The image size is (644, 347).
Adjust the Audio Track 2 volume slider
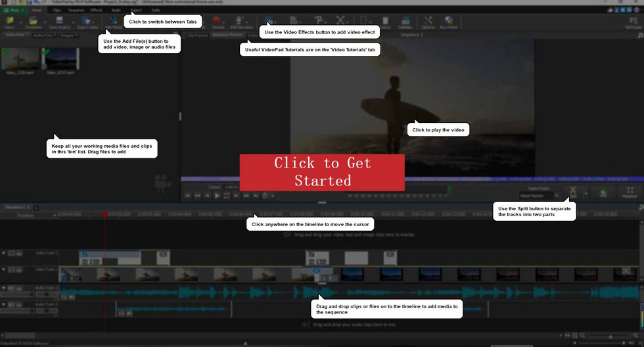click(x=17, y=311)
